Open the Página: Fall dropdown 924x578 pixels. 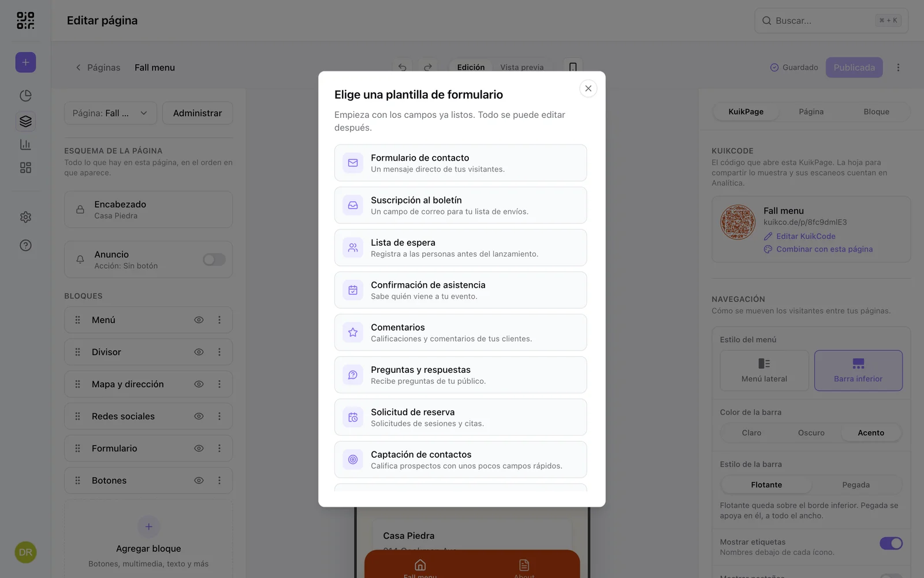pyautogui.click(x=110, y=113)
